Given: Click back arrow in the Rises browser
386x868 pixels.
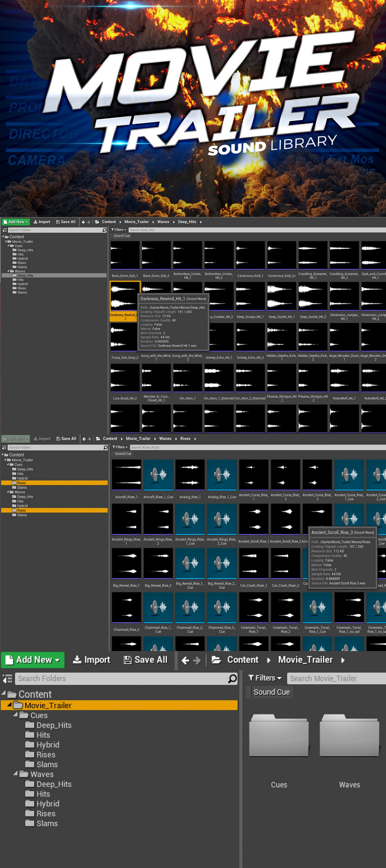Looking at the screenshot, I should [x=84, y=439].
